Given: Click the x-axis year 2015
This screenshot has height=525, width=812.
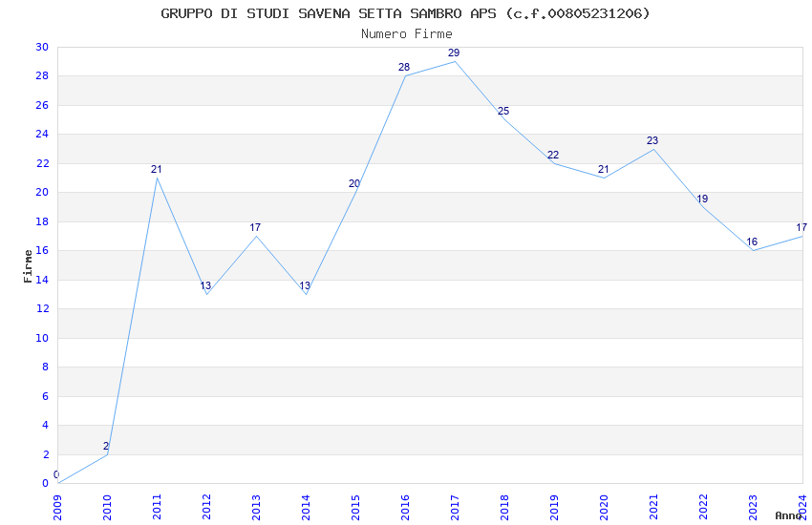Looking at the screenshot, I should click(x=355, y=507).
